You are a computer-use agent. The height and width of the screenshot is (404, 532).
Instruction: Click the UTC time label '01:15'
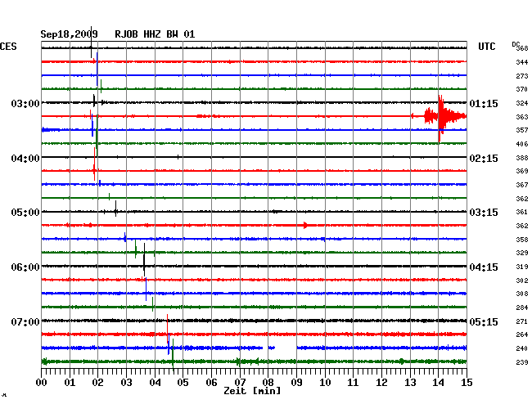point(484,103)
